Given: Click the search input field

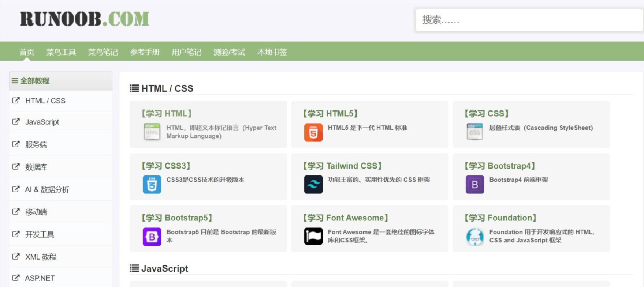Looking at the screenshot, I should 529,20.
